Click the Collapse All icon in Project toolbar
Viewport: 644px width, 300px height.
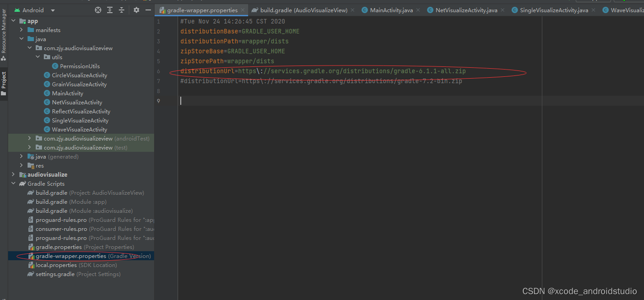pyautogui.click(x=121, y=9)
